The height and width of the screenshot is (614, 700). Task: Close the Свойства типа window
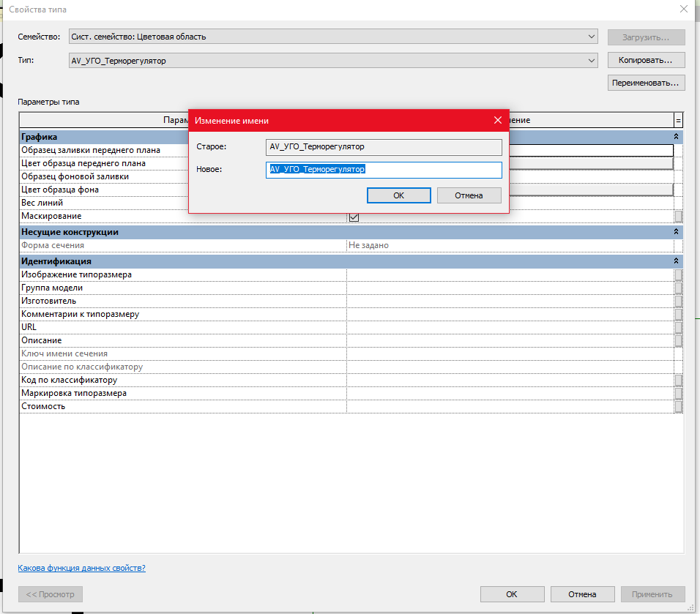[683, 9]
